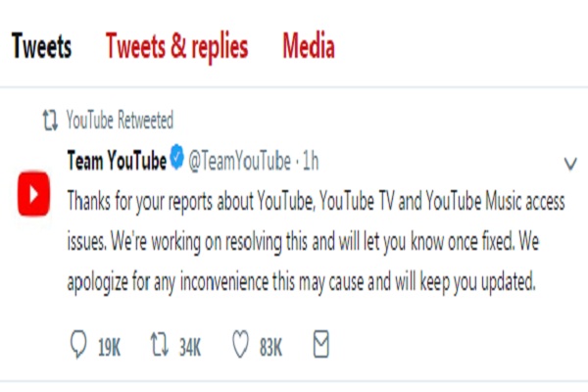Select the Media tab

point(309,46)
